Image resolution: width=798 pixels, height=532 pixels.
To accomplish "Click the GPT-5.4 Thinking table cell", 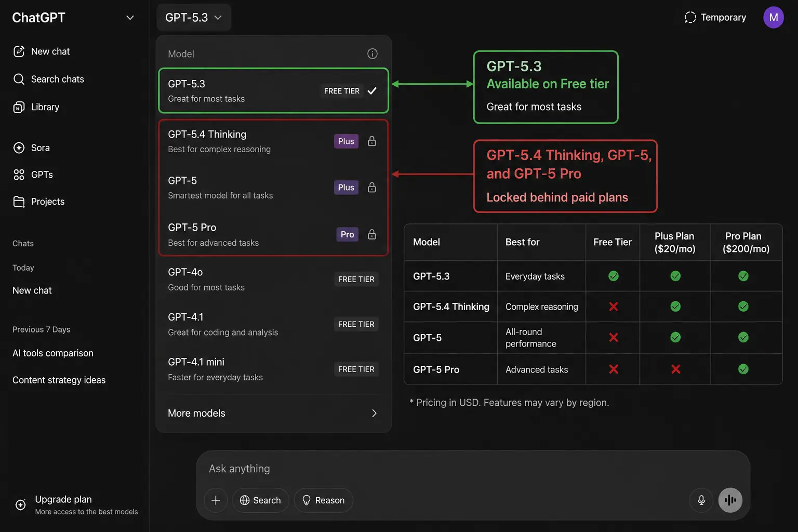I will [x=451, y=307].
